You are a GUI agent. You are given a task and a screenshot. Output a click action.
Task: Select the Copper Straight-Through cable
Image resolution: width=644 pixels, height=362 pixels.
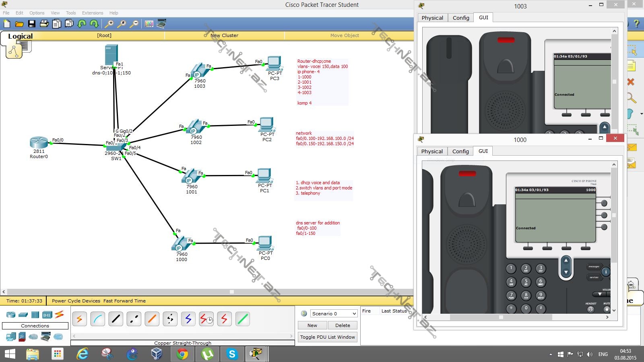click(x=116, y=319)
